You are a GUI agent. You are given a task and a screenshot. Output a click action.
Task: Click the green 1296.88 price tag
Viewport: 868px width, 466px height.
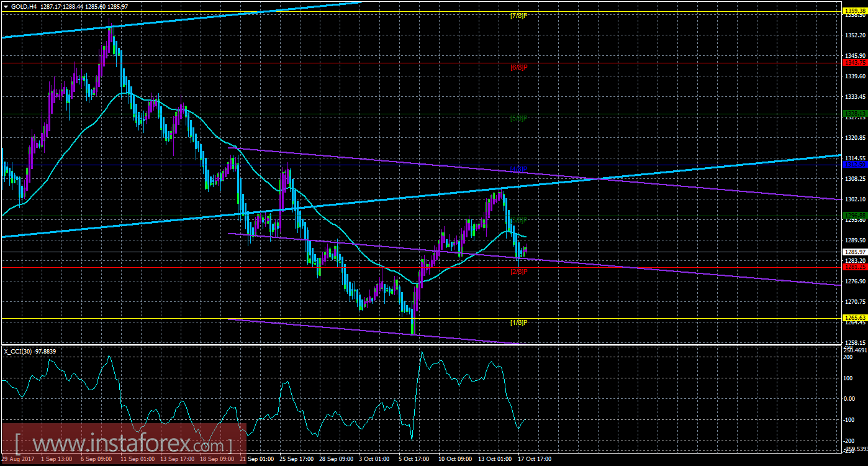855,216
